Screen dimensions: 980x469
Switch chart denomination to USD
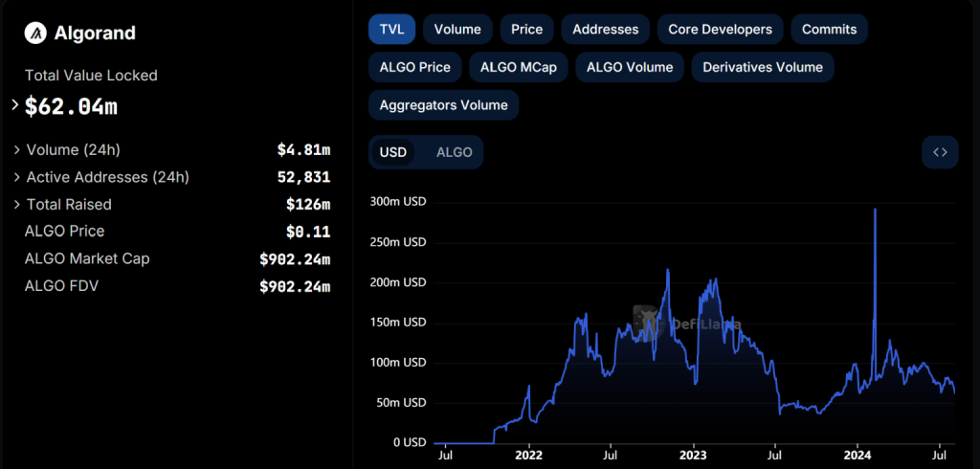(x=393, y=152)
